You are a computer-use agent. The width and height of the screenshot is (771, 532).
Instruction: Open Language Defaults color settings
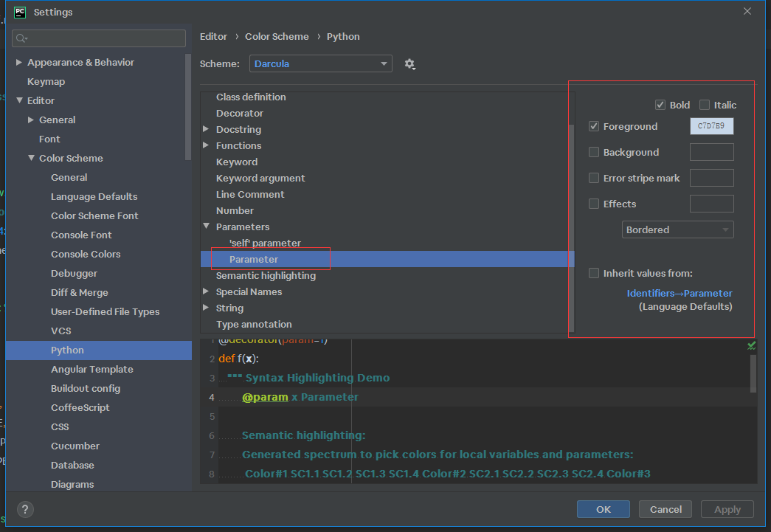tap(94, 197)
